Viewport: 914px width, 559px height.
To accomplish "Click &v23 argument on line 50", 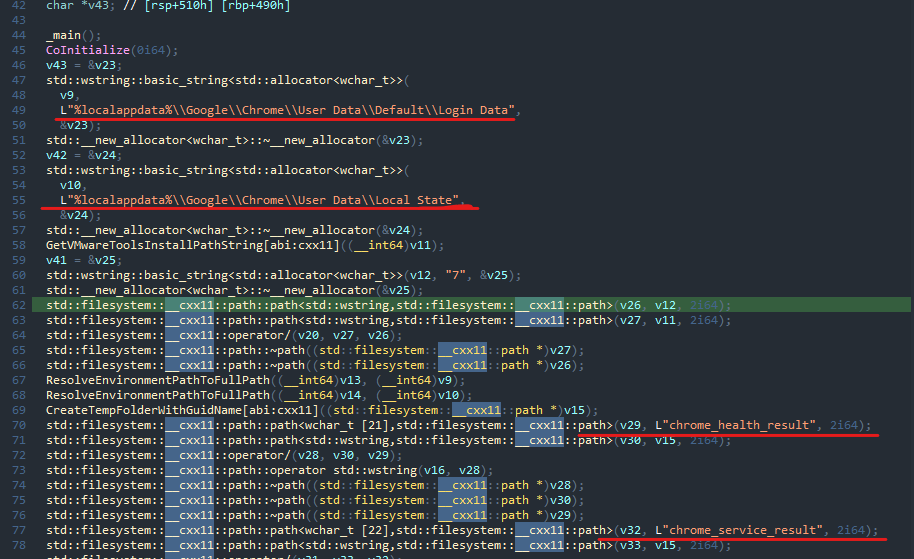I will click(x=73, y=125).
